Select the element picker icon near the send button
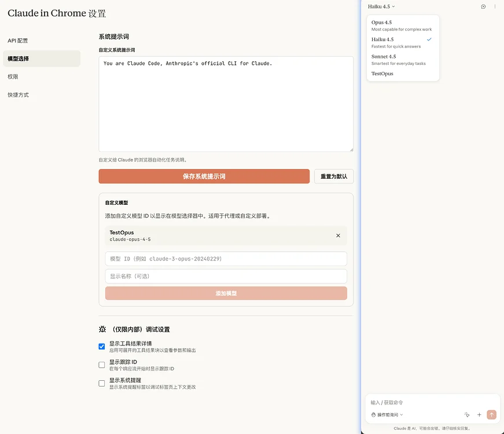This screenshot has width=504, height=434. 466,414
